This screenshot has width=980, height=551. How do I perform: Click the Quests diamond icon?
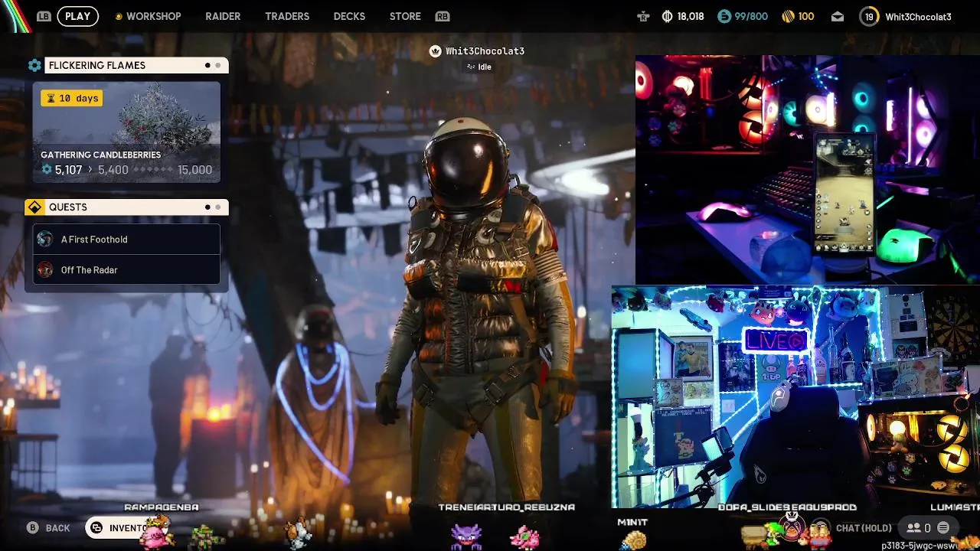point(34,207)
